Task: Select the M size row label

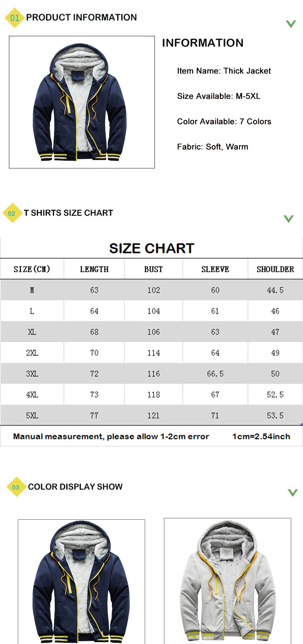Action: (x=32, y=290)
